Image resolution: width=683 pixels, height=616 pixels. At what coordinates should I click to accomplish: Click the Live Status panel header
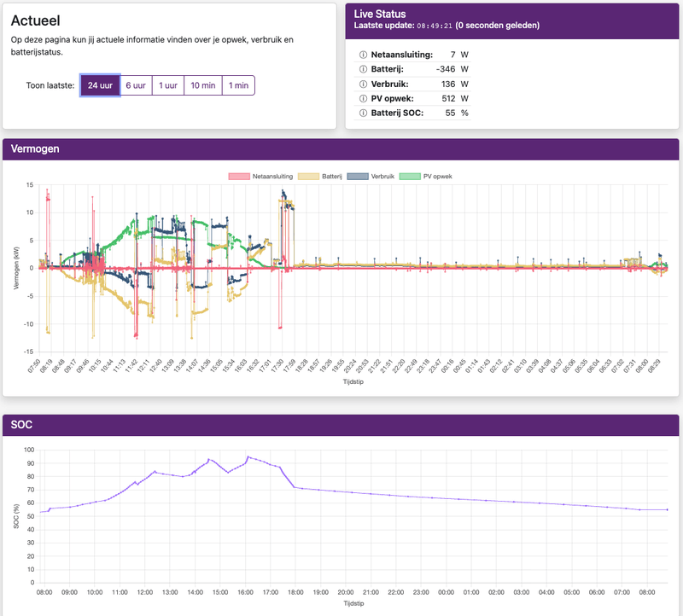pos(511,20)
